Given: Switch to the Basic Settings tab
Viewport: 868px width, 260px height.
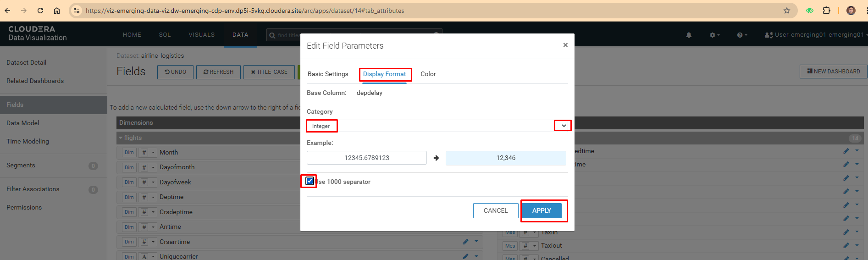Looking at the screenshot, I should coord(328,74).
